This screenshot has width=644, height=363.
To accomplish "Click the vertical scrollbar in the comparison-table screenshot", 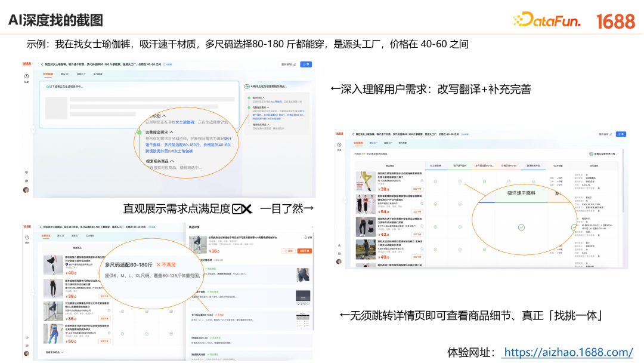I will (624, 181).
